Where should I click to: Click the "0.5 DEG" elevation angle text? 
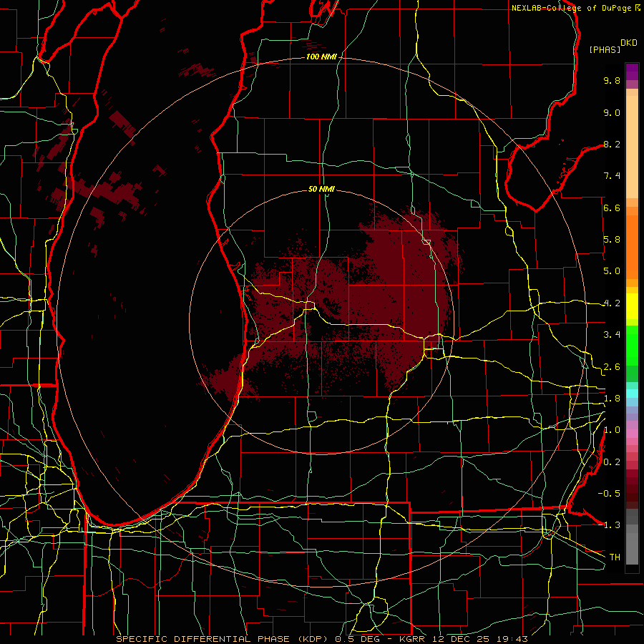tap(358, 639)
